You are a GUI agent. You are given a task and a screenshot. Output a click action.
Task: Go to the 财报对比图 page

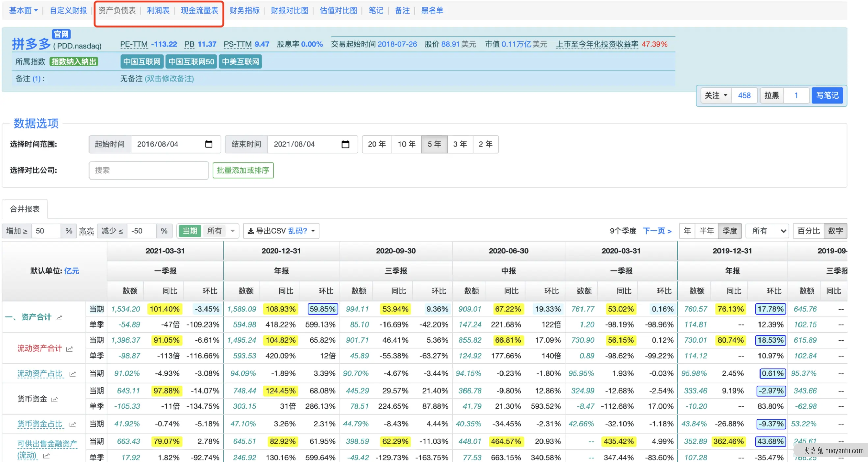(x=290, y=10)
